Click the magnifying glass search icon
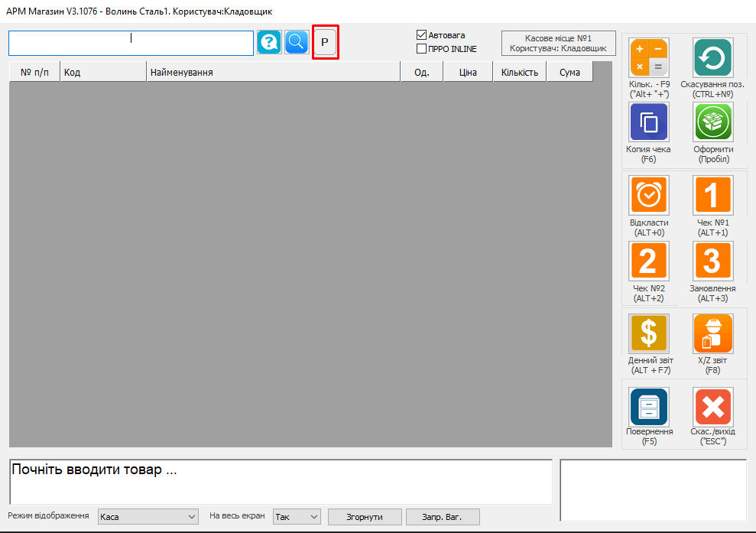Viewport: 756px width, 533px height. point(297,42)
